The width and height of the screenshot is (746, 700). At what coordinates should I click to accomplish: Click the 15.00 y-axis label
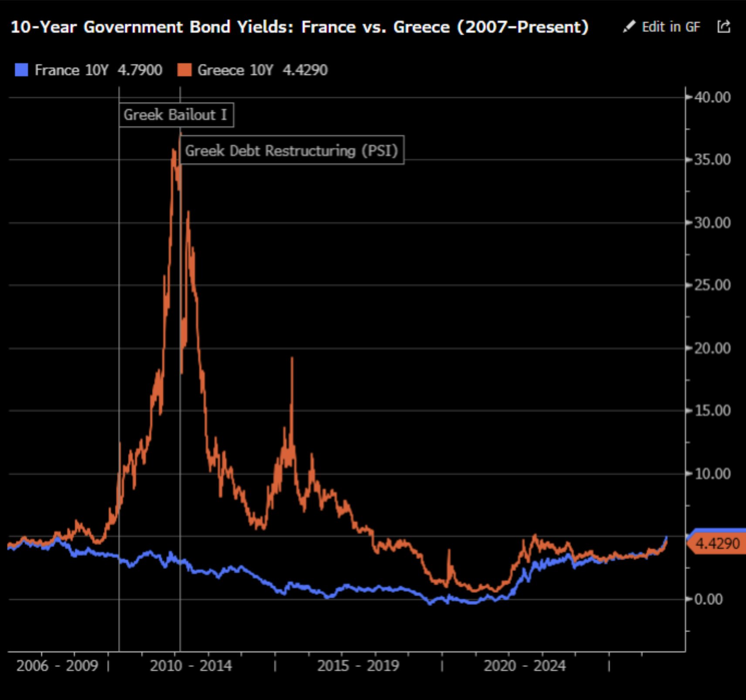(x=712, y=411)
